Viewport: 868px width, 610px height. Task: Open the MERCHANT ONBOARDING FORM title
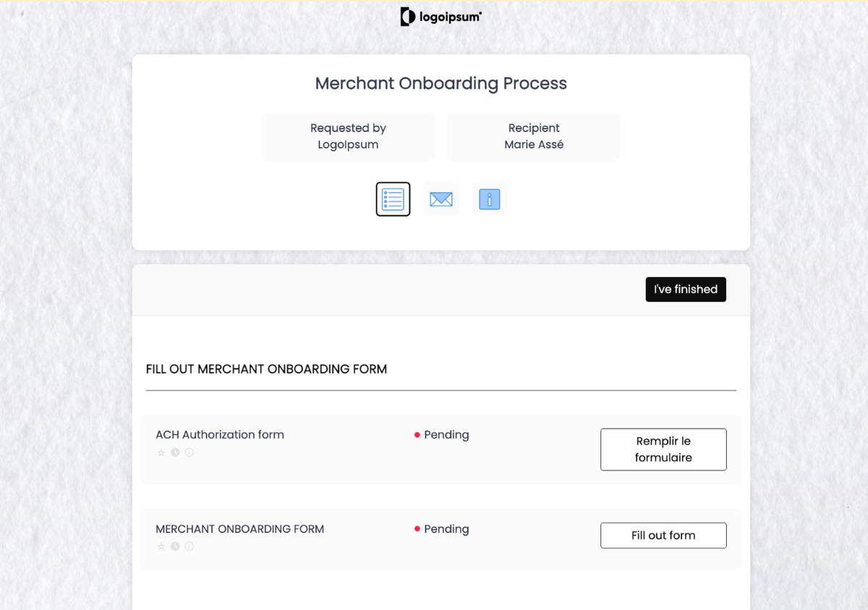[x=240, y=529]
